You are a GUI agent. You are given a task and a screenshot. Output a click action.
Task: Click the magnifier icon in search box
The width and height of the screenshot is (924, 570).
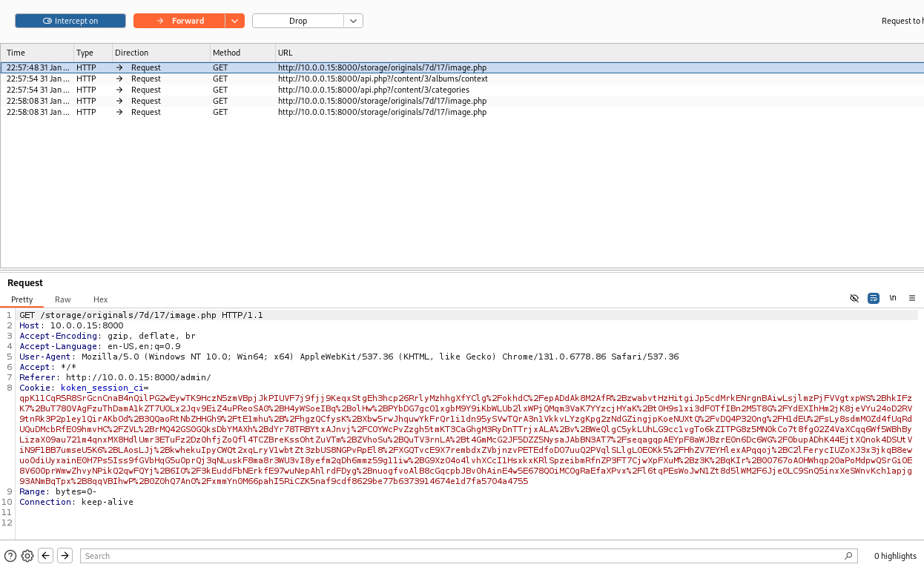pyautogui.click(x=848, y=556)
